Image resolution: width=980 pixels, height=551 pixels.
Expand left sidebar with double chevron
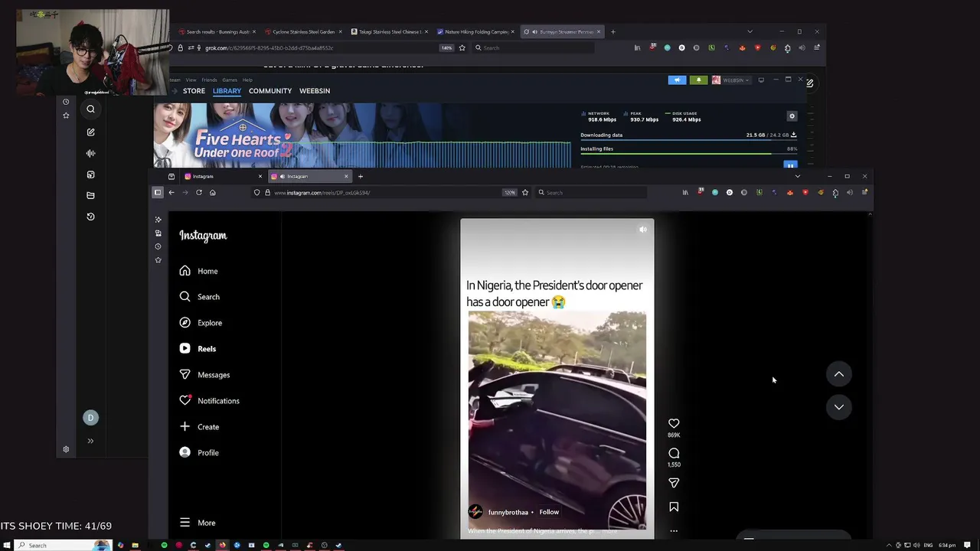tap(90, 441)
